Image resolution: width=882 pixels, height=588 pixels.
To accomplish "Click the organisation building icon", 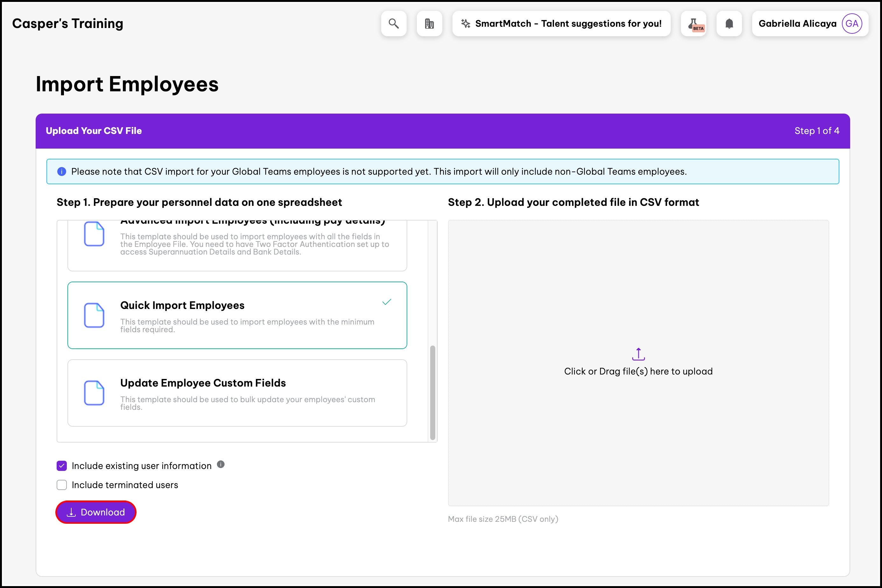I will (x=429, y=24).
